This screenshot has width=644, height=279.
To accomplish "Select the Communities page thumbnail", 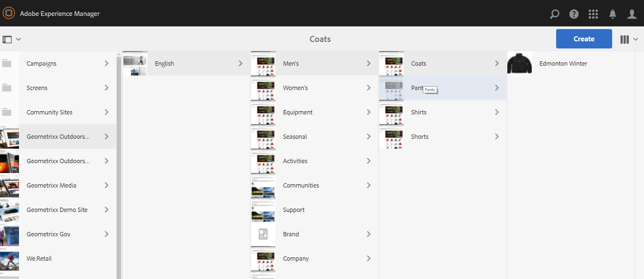I will (263, 185).
